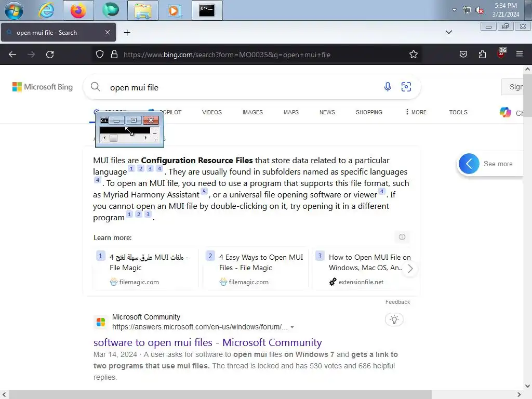Bookmark this page with the star
Screen dimensions: 532x399
click(413, 54)
